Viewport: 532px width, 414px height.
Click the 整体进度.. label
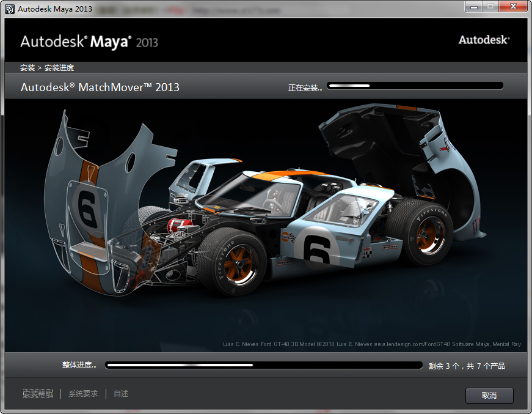pos(79,365)
